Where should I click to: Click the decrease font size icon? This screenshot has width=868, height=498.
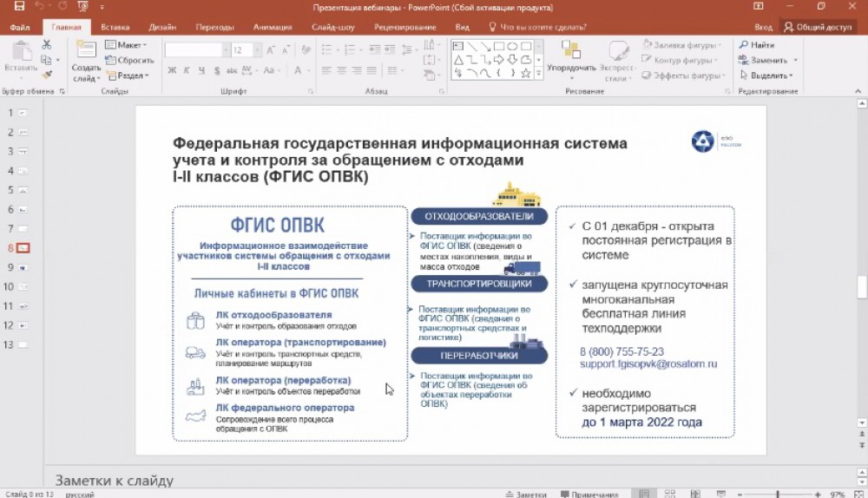(x=286, y=50)
